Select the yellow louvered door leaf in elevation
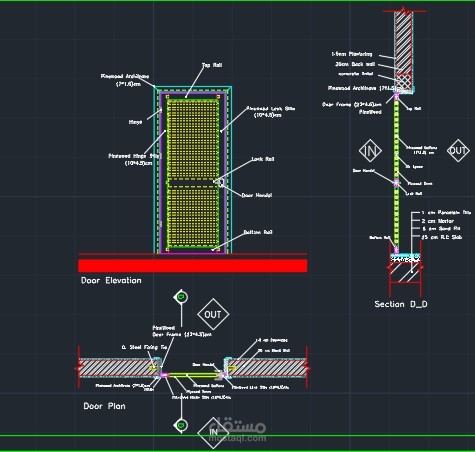 click(x=193, y=173)
